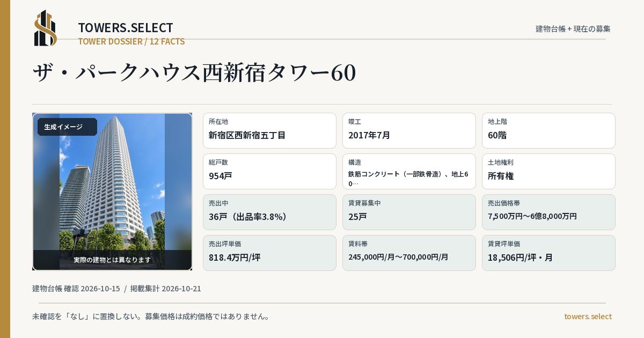Viewport: 644px width, 338px height.
Task: Open the generated tower building image
Action: (112, 192)
